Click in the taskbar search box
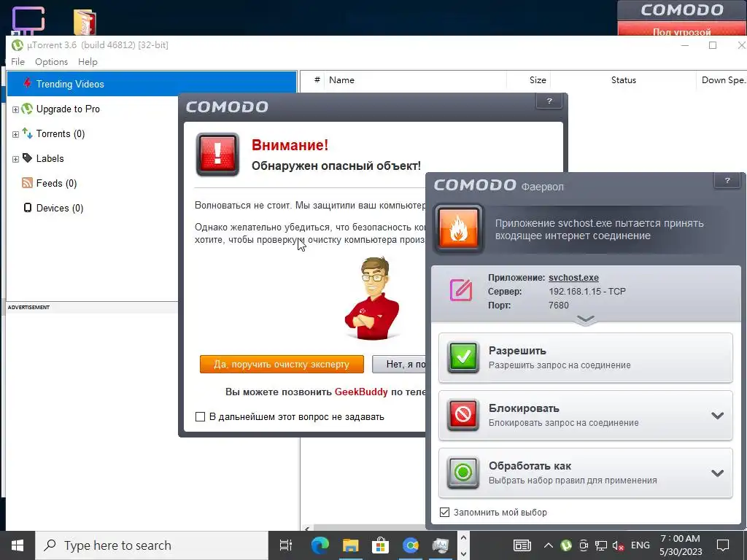This screenshot has width=747, height=560. coord(152,545)
